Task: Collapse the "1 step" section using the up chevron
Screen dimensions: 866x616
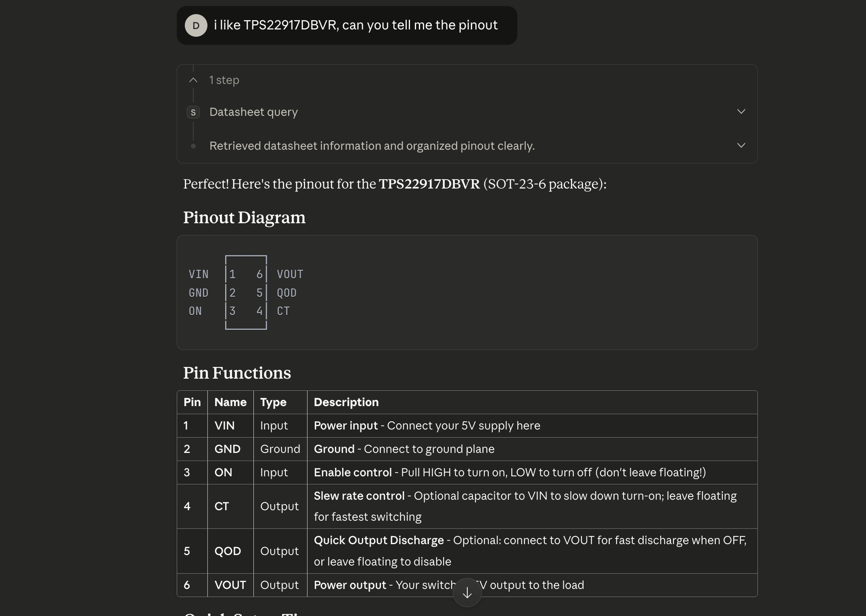Action: [x=193, y=80]
